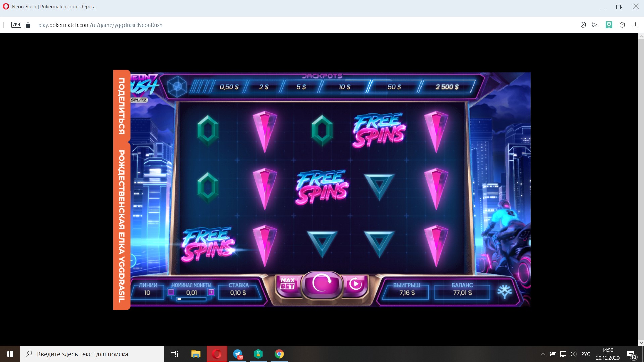Click the Линии value 10
This screenshot has height=362, width=644.
[147, 293]
